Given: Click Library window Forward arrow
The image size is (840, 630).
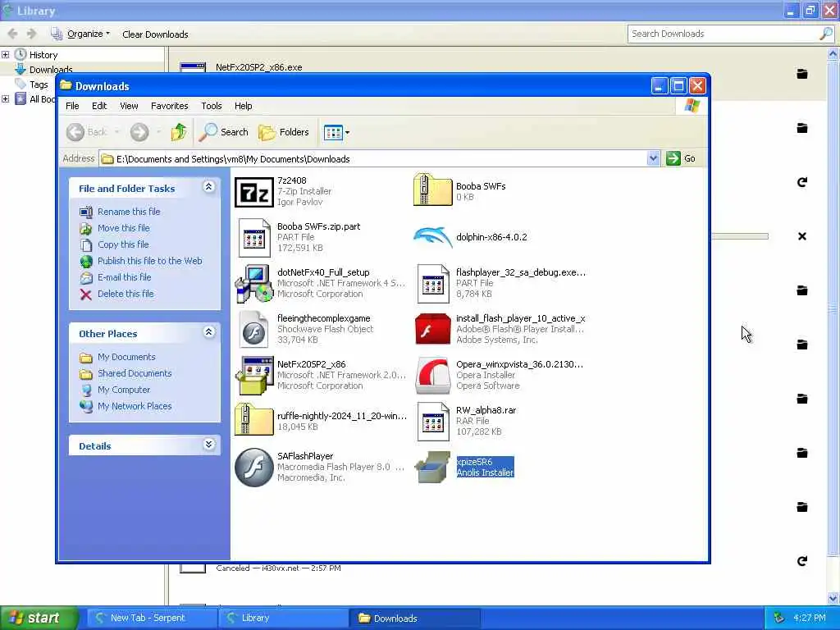Looking at the screenshot, I should [x=32, y=34].
